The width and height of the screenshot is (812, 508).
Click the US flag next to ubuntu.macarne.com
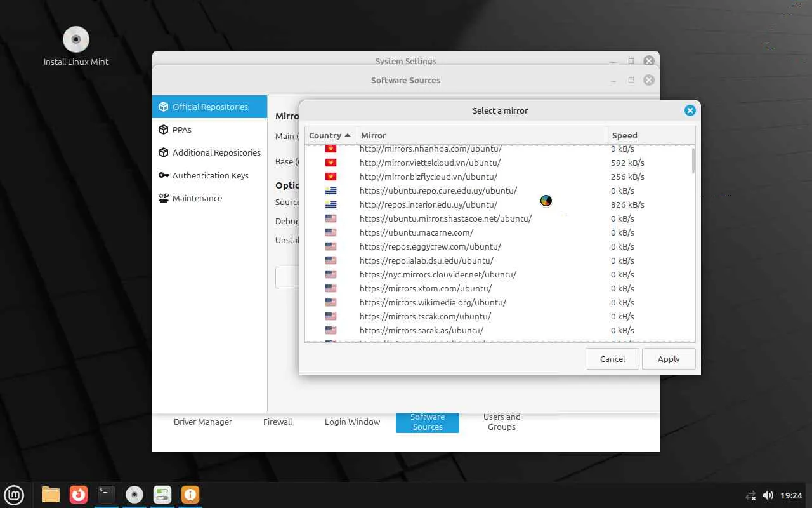tap(331, 232)
